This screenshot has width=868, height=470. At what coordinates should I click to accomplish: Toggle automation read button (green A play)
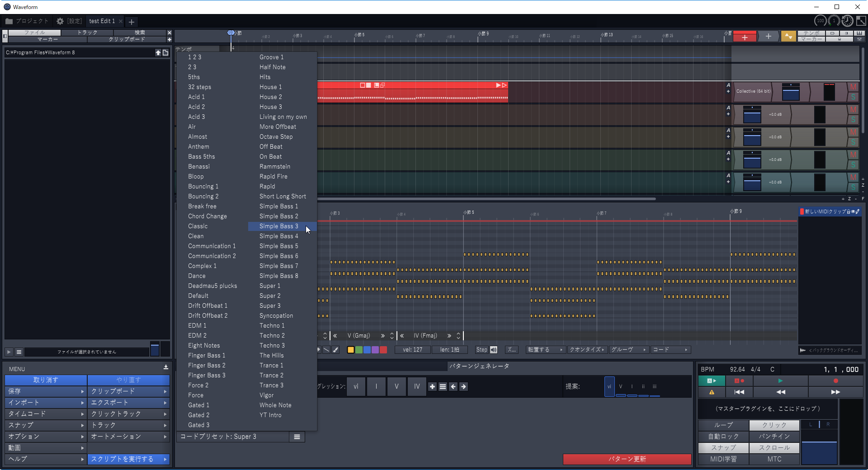click(712, 381)
